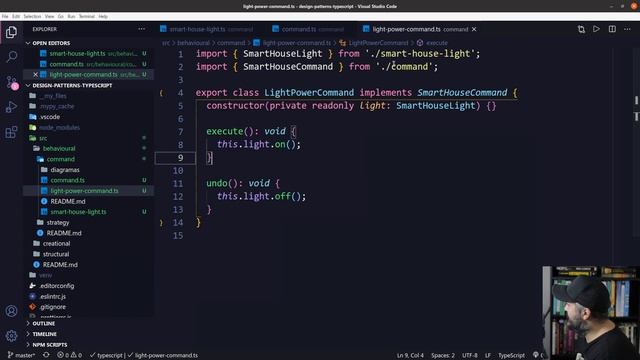Open Explorer panel more actions ellipsis
640x360 pixels.
click(x=142, y=29)
